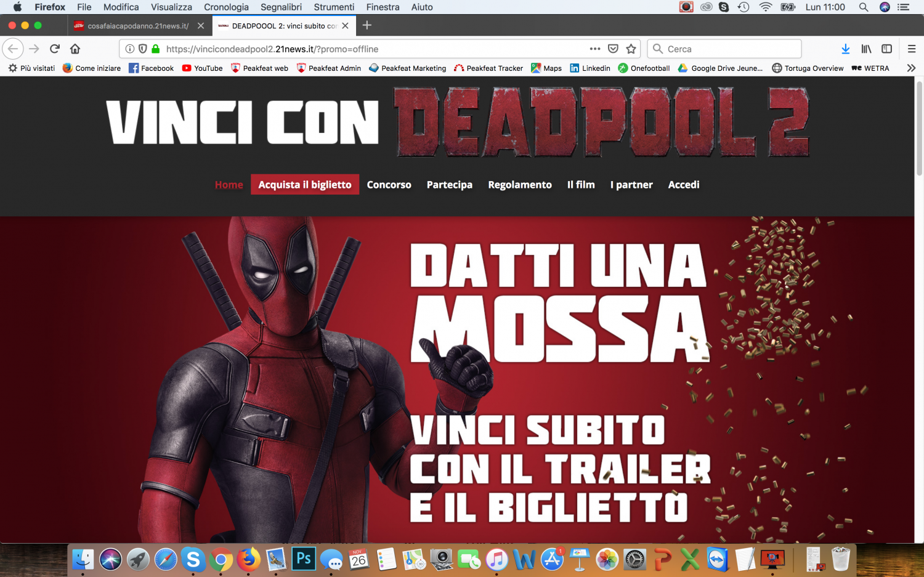Open Photoshop from the Dock
924x577 pixels.
coord(304,559)
